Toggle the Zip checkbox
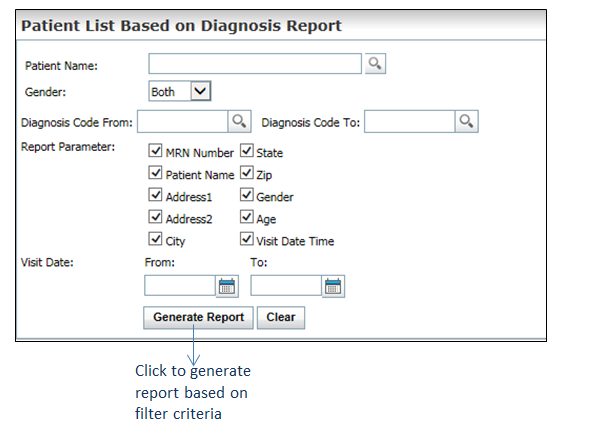Image resolution: width=599 pixels, height=433 pixels. (247, 173)
